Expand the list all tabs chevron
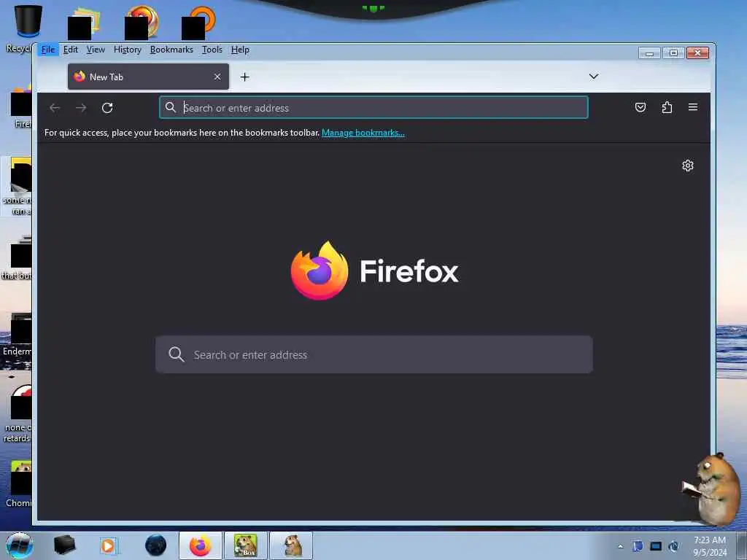Image resolution: width=747 pixels, height=560 pixels. (594, 76)
